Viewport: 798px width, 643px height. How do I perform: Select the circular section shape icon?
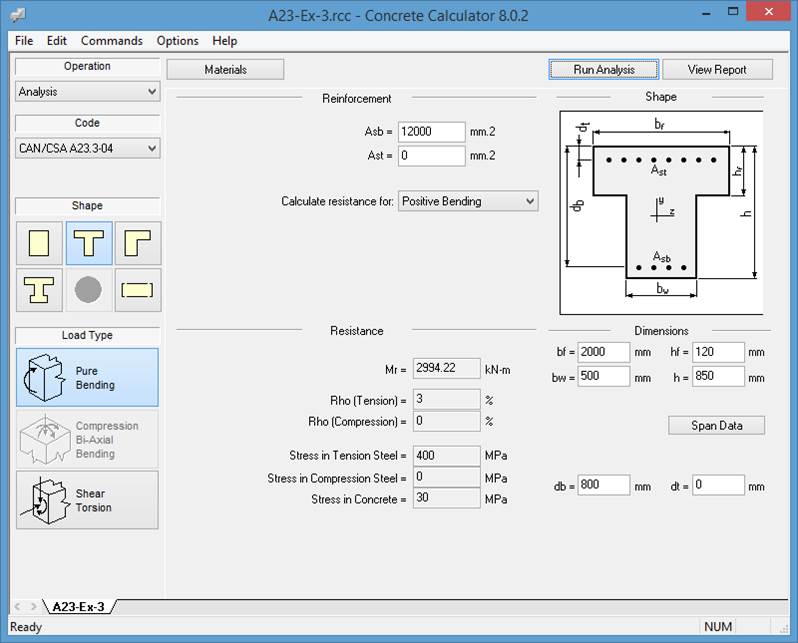point(88,290)
